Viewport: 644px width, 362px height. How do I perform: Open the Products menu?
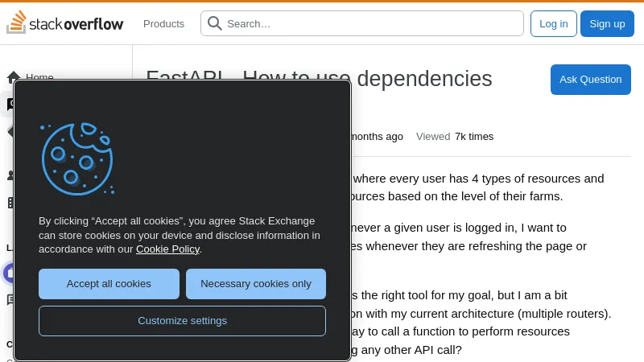point(163,23)
